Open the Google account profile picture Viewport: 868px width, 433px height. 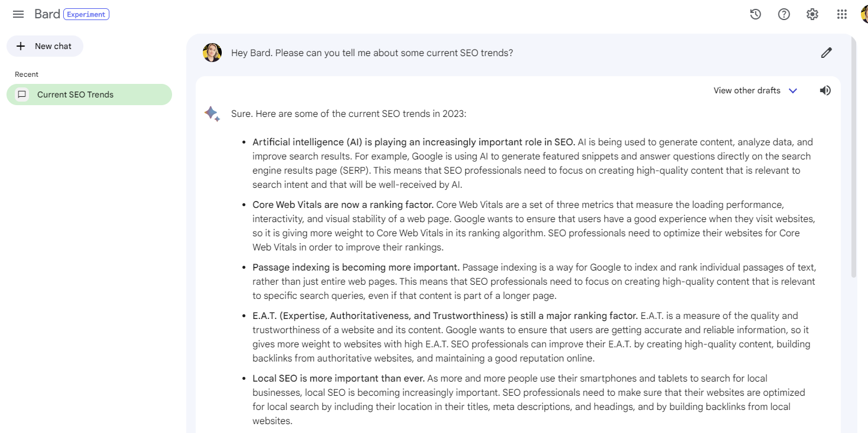click(864, 14)
